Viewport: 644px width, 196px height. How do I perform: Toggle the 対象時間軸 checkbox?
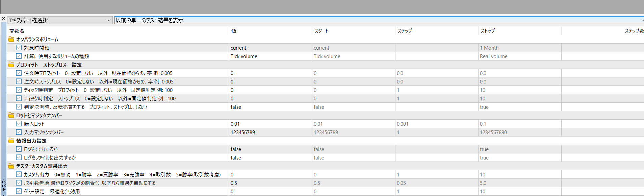19,48
